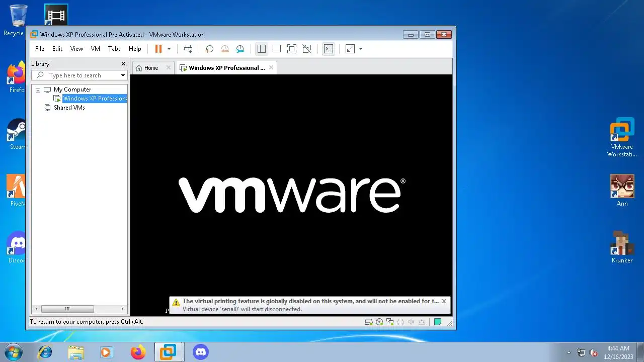The image size is (644, 362).
Task: Click the network tray icon
Action: click(581, 352)
